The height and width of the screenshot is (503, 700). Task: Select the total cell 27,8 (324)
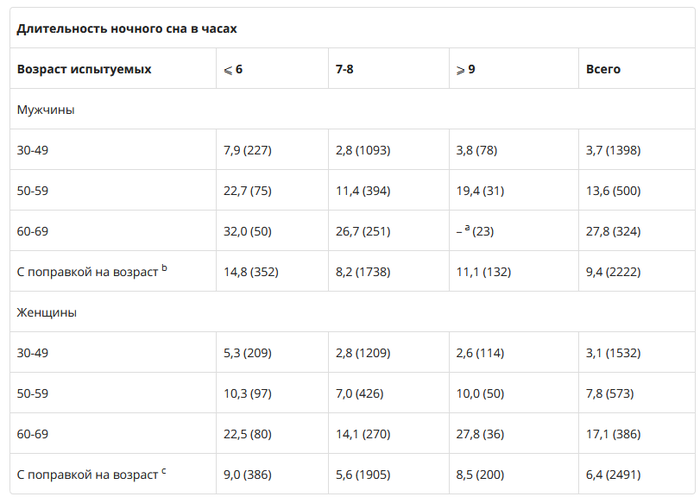tap(613, 231)
